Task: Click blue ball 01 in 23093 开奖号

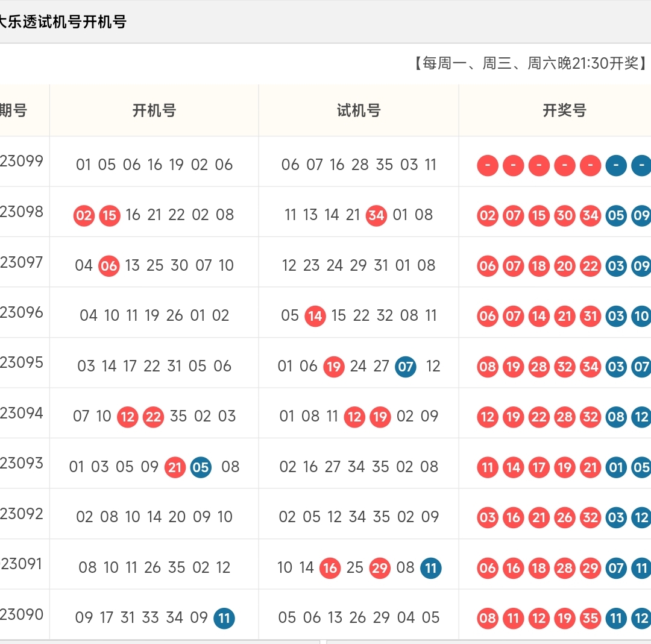Action: point(616,467)
